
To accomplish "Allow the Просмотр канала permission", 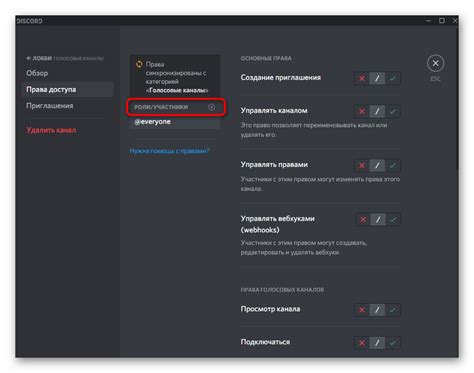I will pos(393,310).
